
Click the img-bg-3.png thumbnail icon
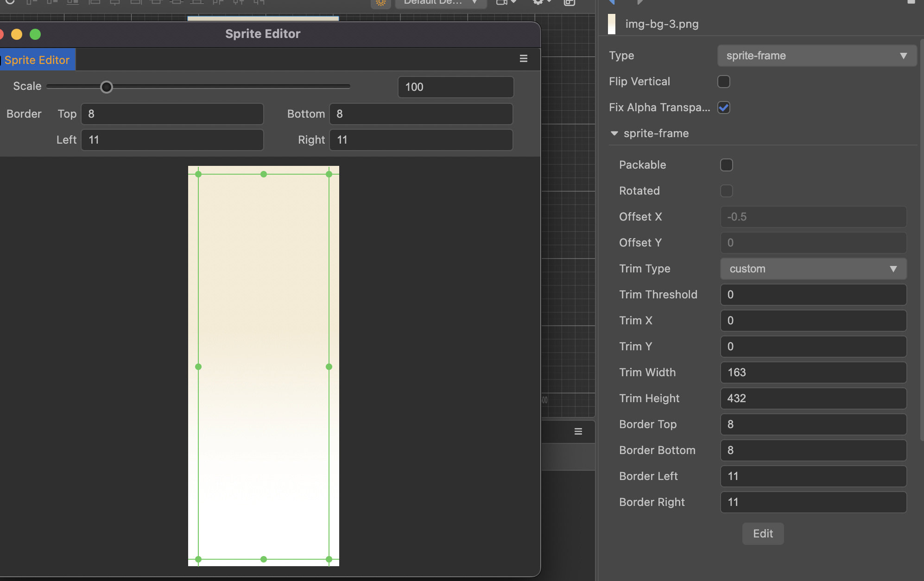612,24
